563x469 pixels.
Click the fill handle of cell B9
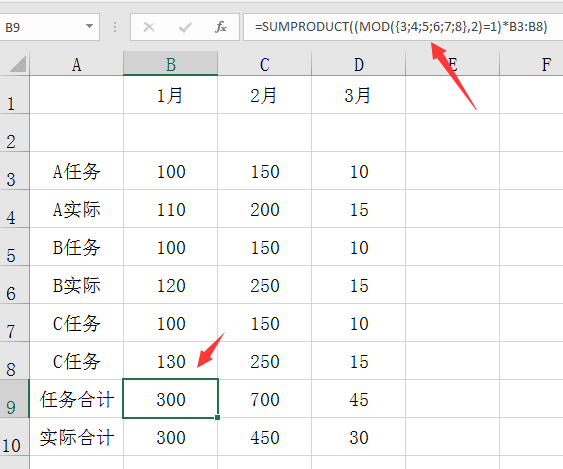click(x=218, y=417)
